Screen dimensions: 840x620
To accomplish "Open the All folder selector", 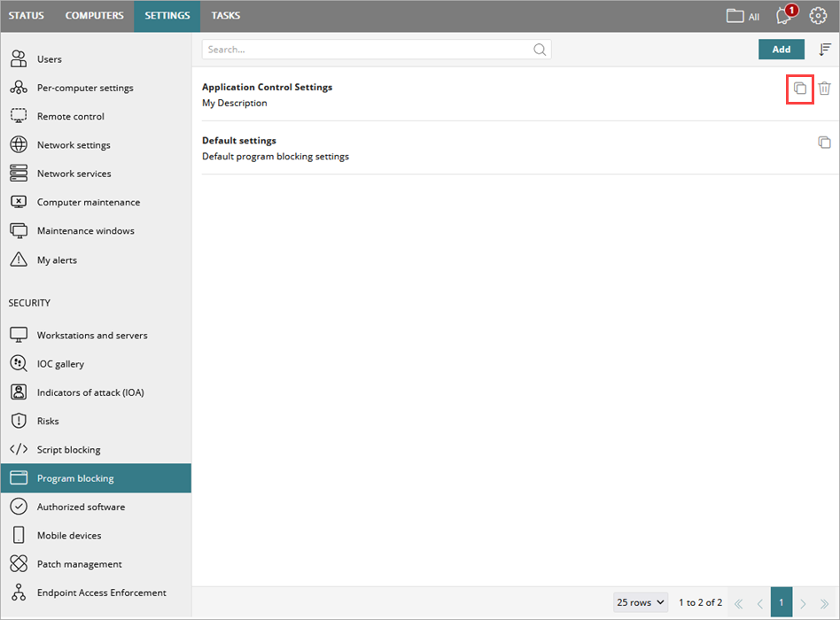I will coord(742,15).
